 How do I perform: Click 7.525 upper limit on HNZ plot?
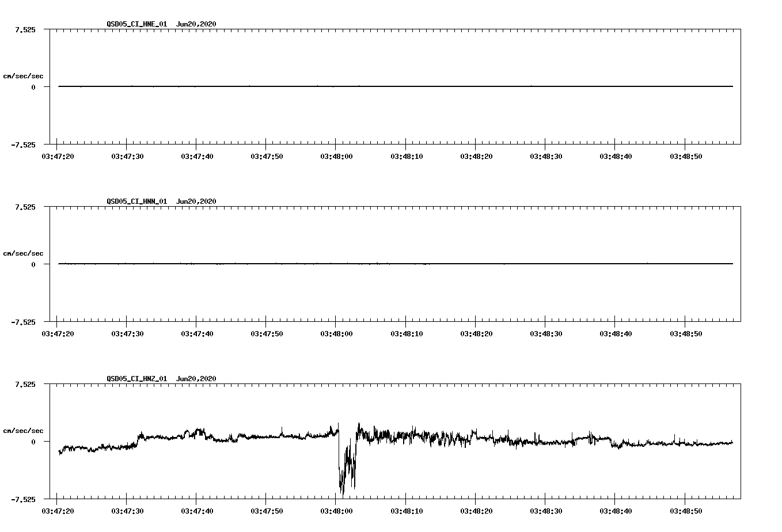click(25, 384)
